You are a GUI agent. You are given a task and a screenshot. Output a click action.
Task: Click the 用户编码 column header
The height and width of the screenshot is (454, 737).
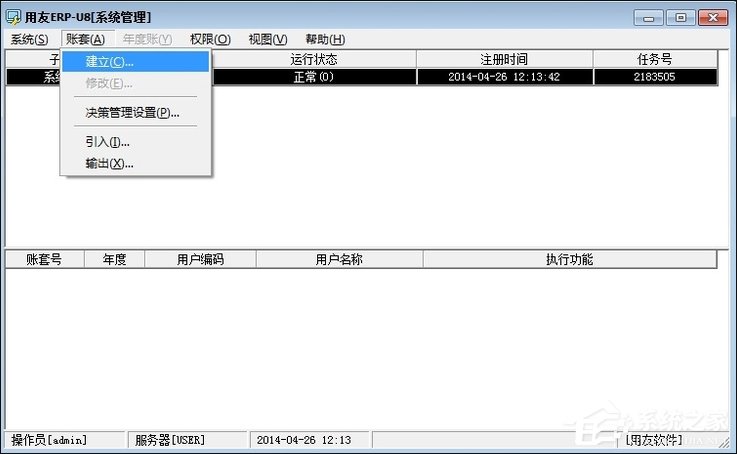point(200,259)
